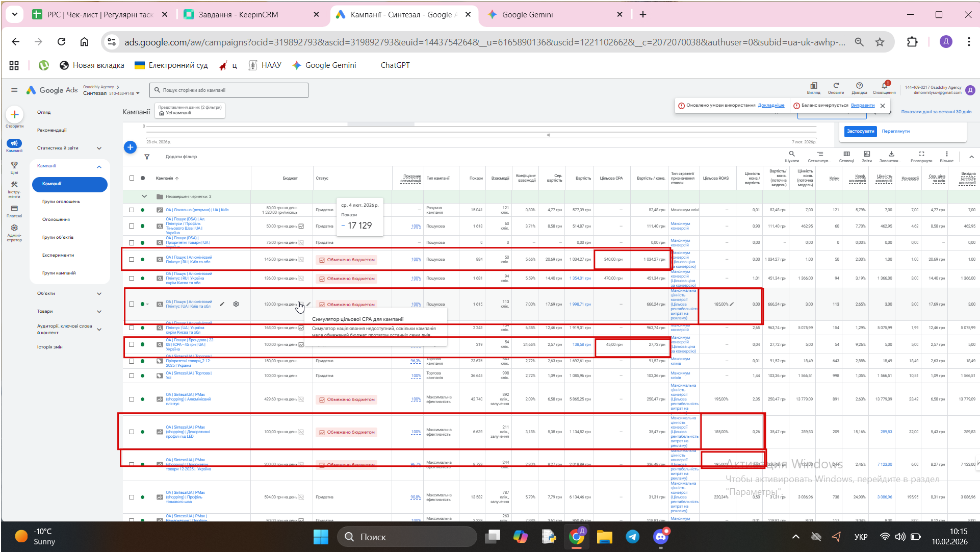The height and width of the screenshot is (552, 980).
Task: Open Групи оголошень in sidebar
Action: (x=61, y=202)
